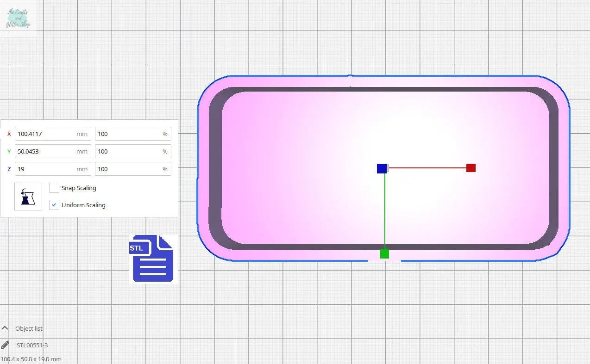Viewport: 590px width, 364px height.
Task: Click the green Y-axis scale handle
Action: tap(384, 254)
